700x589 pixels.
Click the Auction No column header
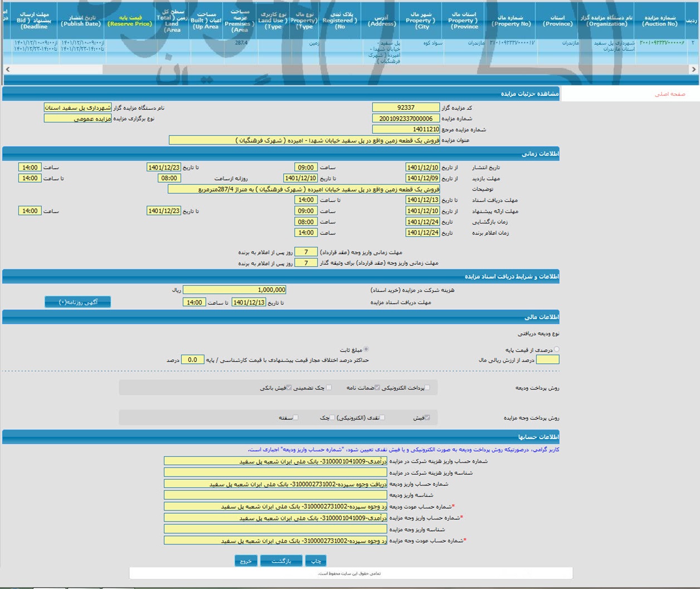pyautogui.click(x=660, y=21)
